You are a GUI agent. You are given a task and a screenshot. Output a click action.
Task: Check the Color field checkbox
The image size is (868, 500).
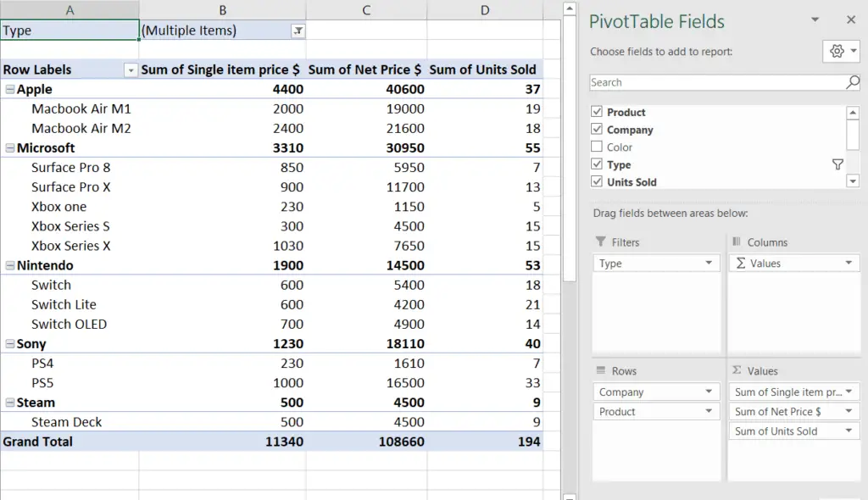(596, 147)
